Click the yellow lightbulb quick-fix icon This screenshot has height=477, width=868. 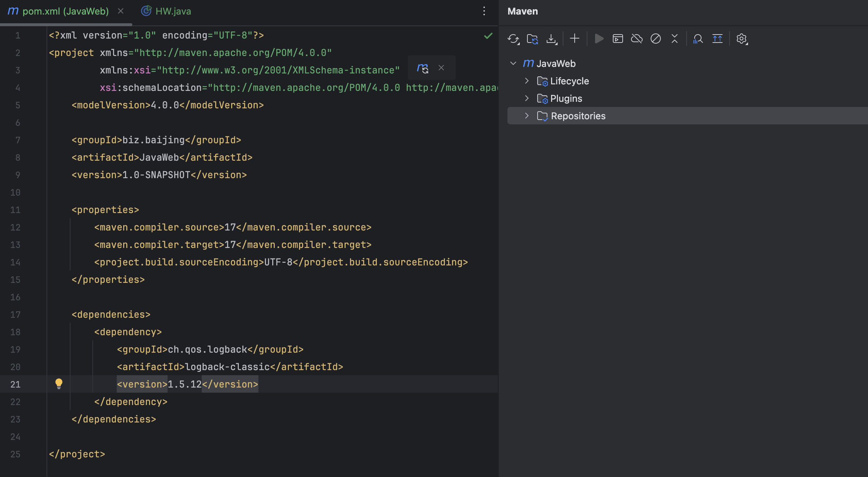(x=59, y=384)
